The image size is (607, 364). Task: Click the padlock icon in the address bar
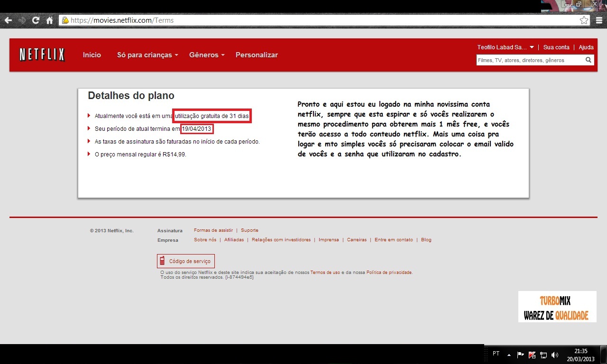[x=65, y=20]
